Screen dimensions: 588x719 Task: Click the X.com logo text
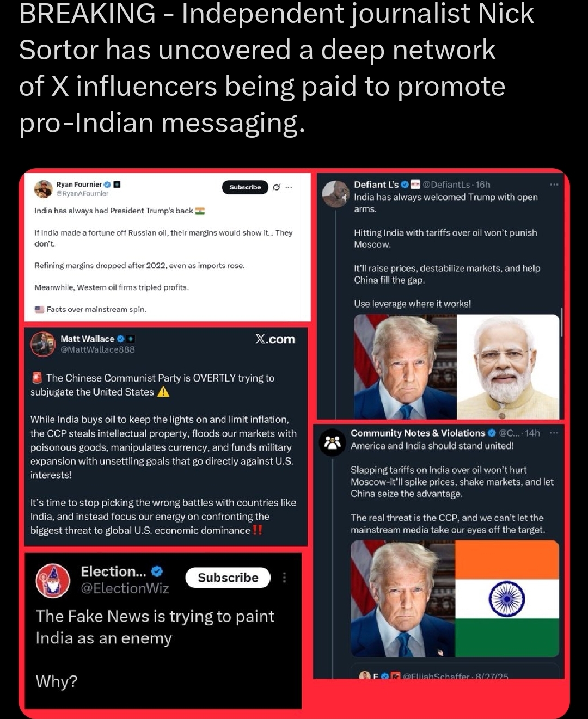tap(275, 339)
